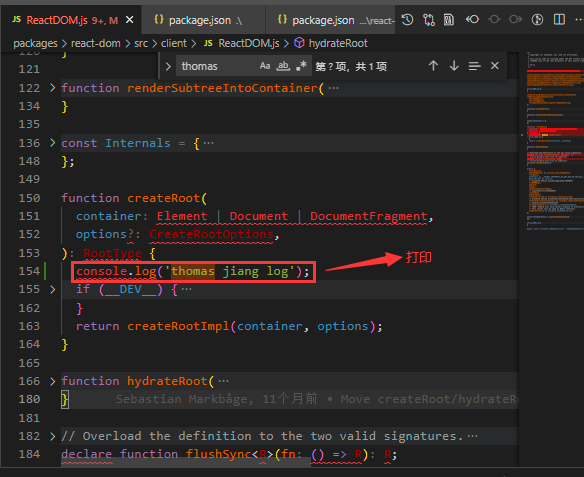Close the find widget
This screenshot has width=584, height=477.
[x=495, y=66]
